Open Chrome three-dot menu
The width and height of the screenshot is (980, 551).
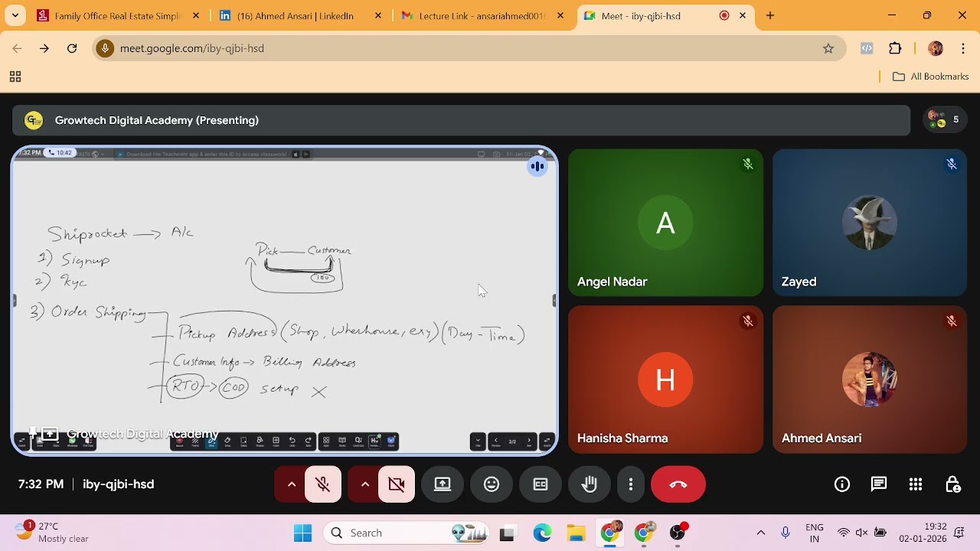pyautogui.click(x=963, y=48)
